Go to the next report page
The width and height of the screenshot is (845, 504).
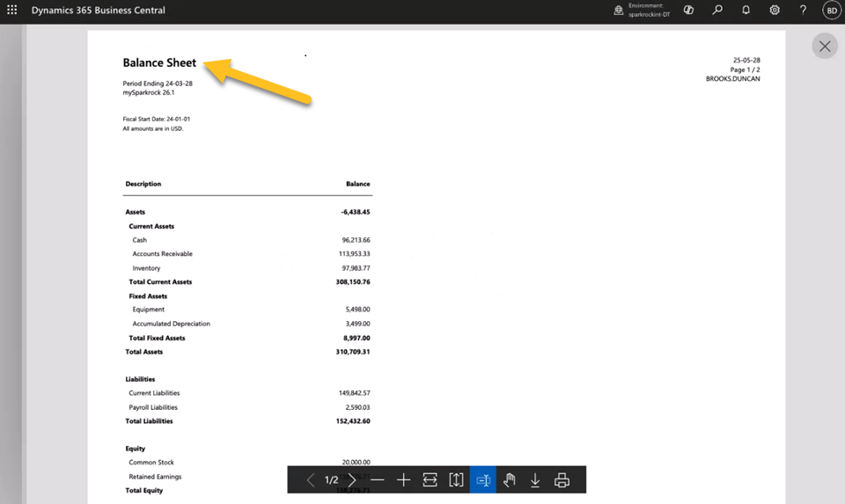coord(351,479)
